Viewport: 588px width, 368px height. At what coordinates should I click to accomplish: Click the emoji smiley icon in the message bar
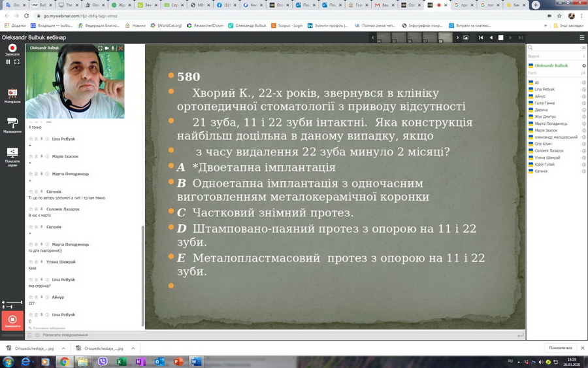(x=37, y=335)
